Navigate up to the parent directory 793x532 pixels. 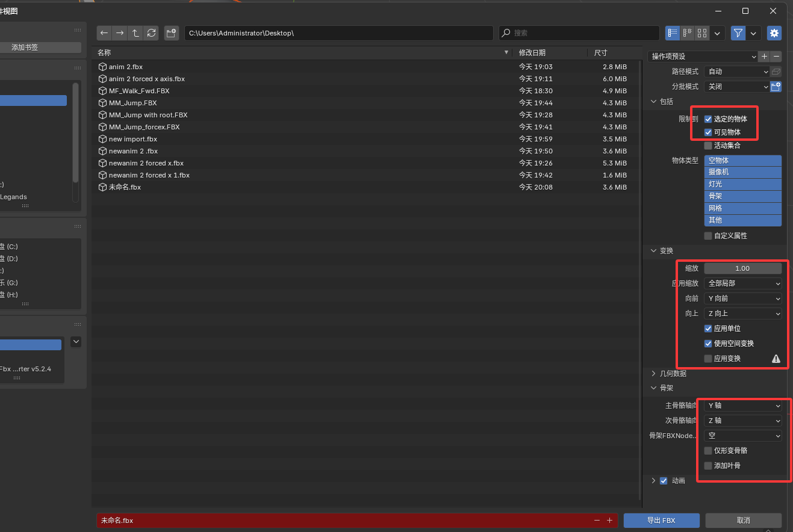click(x=135, y=33)
